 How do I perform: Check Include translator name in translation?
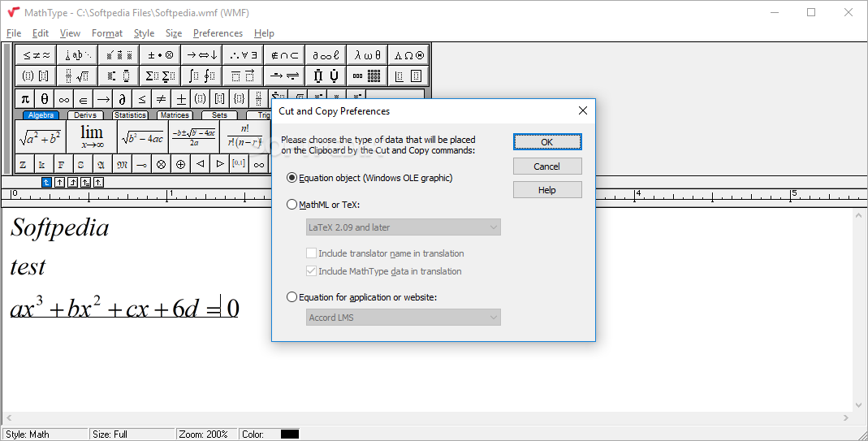(x=386, y=253)
